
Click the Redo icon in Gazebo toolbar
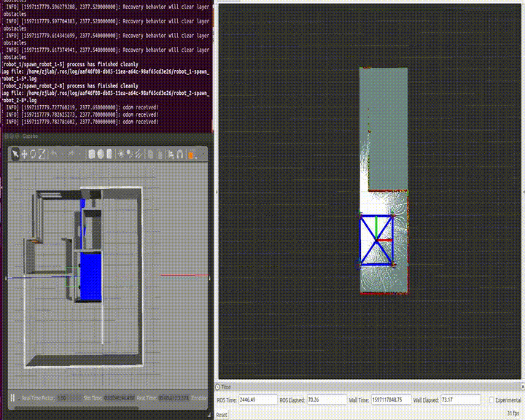click(x=71, y=155)
